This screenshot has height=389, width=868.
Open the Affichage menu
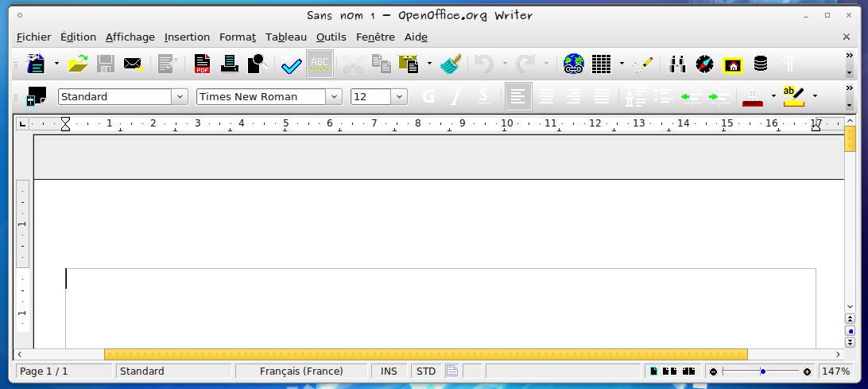click(130, 37)
